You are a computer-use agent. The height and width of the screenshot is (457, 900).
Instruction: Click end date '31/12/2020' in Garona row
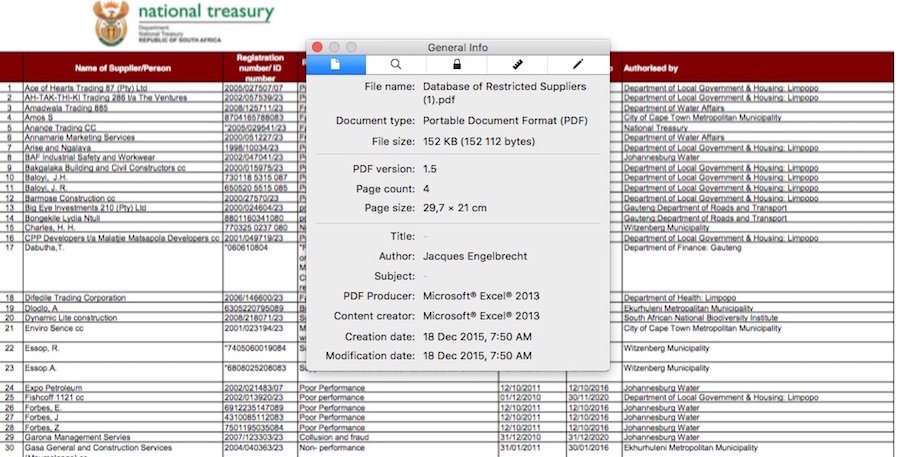coord(588,437)
